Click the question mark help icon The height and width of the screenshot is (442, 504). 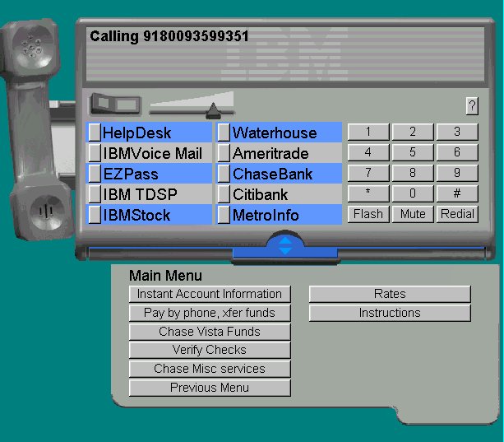click(x=472, y=106)
